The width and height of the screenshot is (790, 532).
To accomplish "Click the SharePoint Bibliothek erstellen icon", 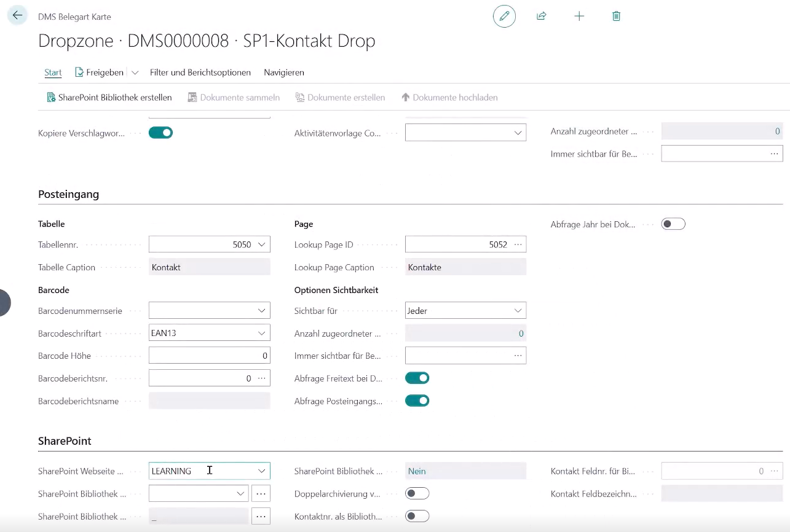I will point(50,97).
